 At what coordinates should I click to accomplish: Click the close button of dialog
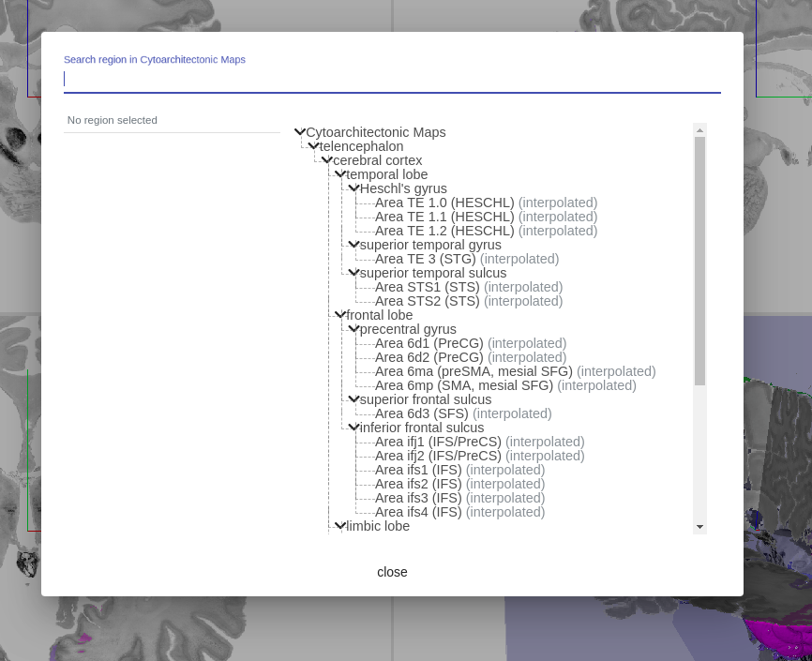pyautogui.click(x=392, y=572)
